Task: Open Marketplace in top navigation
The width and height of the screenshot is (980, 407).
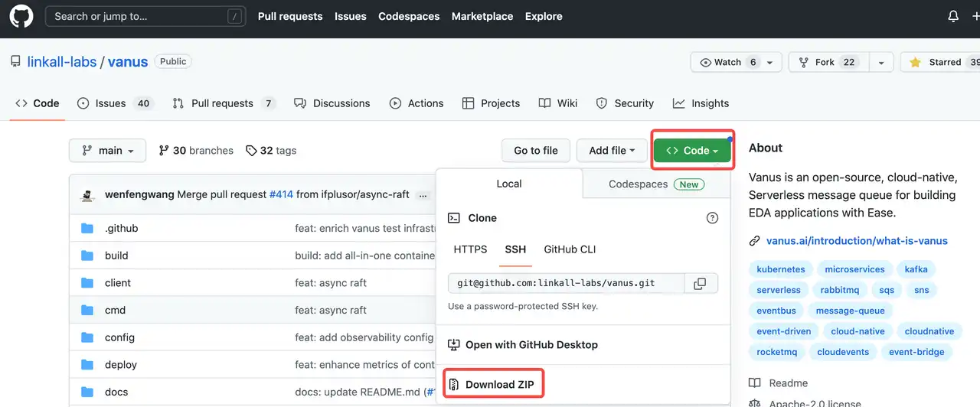Action: pyautogui.click(x=482, y=16)
